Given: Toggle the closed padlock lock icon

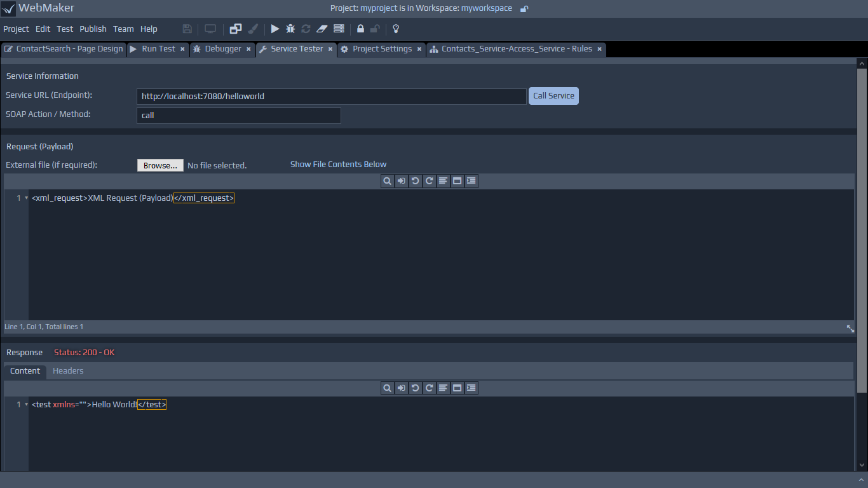Looking at the screenshot, I should [x=360, y=29].
